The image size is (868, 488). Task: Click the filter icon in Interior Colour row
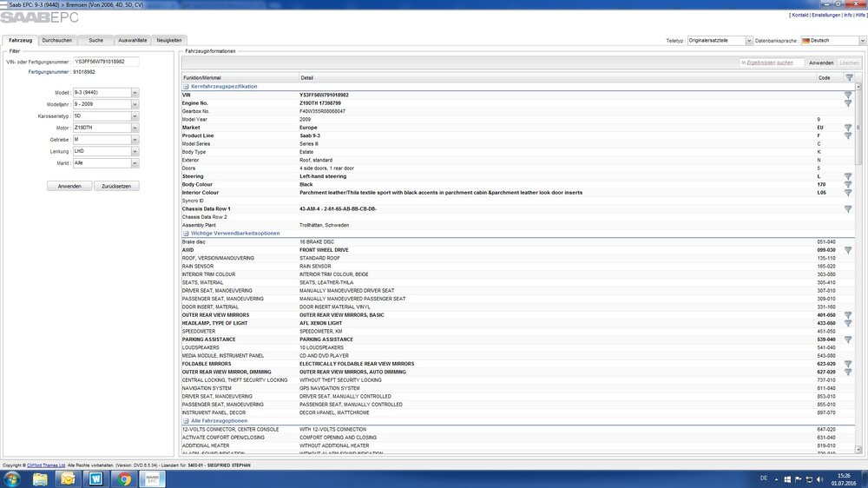[x=847, y=193]
